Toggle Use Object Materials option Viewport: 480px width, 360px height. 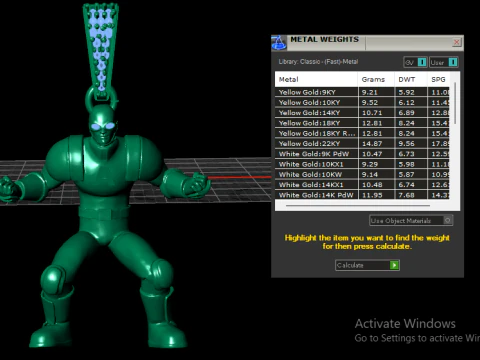coord(411,220)
